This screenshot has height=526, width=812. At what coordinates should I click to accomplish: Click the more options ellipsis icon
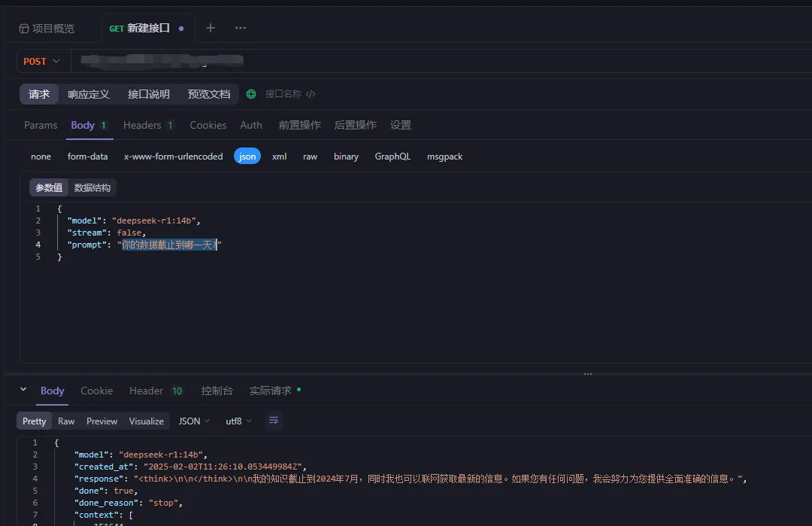tap(240, 28)
